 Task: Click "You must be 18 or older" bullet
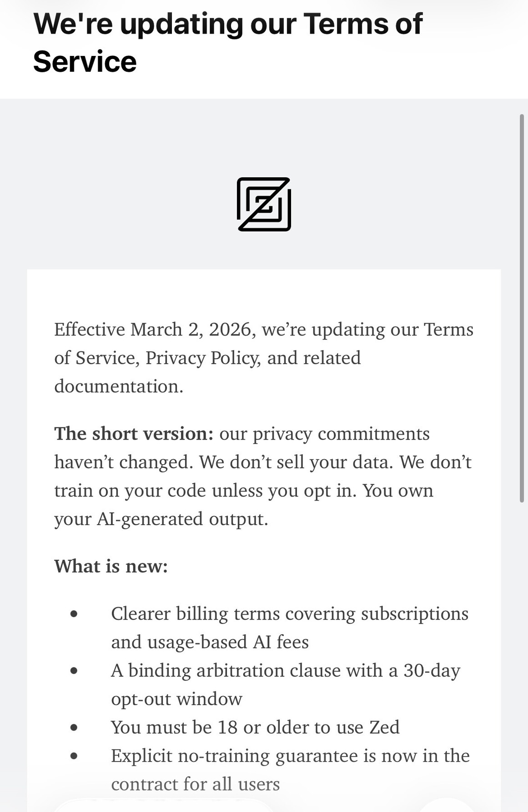click(255, 727)
